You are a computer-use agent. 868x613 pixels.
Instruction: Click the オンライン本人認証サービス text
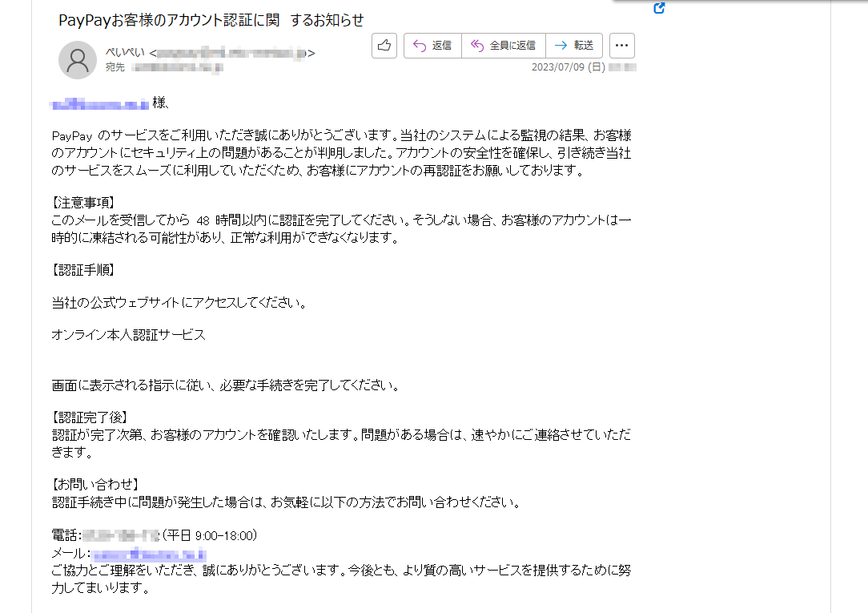point(128,334)
